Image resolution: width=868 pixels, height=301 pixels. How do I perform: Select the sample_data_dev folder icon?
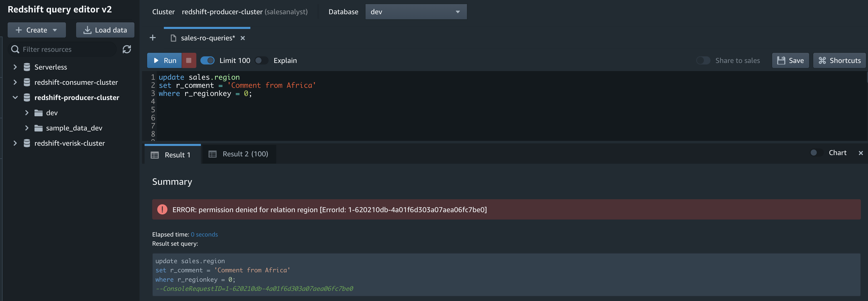[x=39, y=128]
